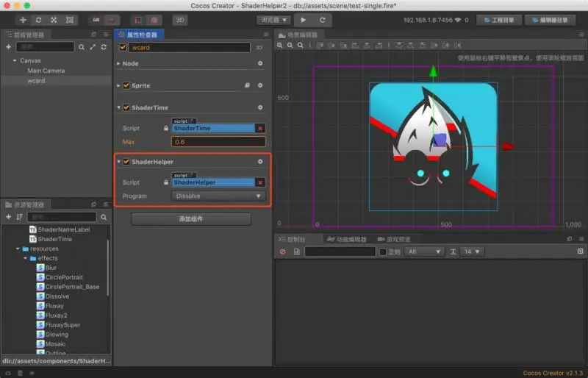Collapse the resources folder
588x378 pixels.
[18, 249]
